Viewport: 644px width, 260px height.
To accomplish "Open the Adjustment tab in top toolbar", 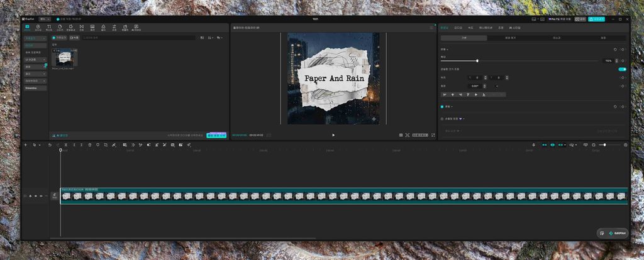I will pos(114,28).
